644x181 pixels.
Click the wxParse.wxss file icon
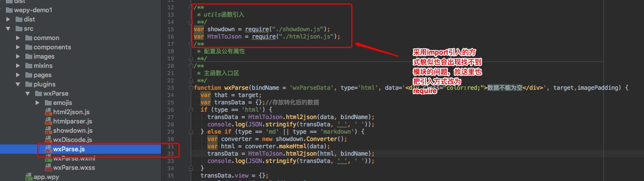point(48,168)
